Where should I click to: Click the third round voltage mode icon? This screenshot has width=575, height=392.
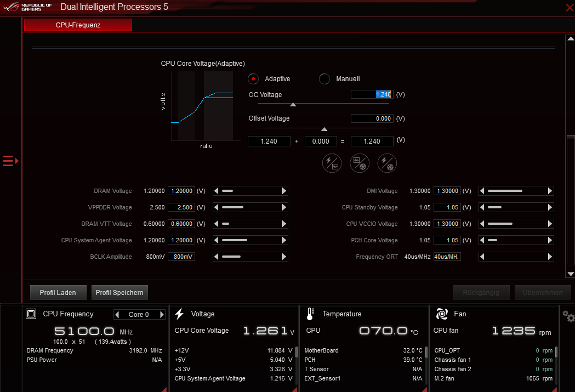387,163
